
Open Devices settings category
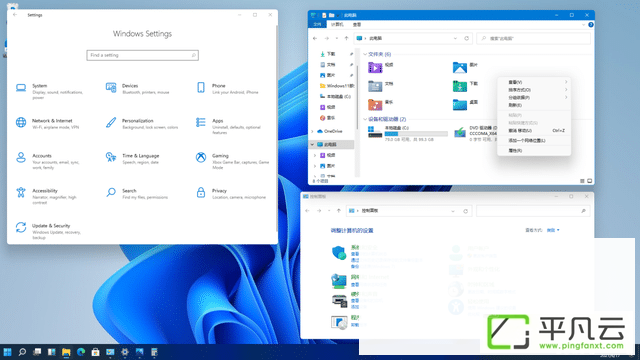[x=139, y=89]
